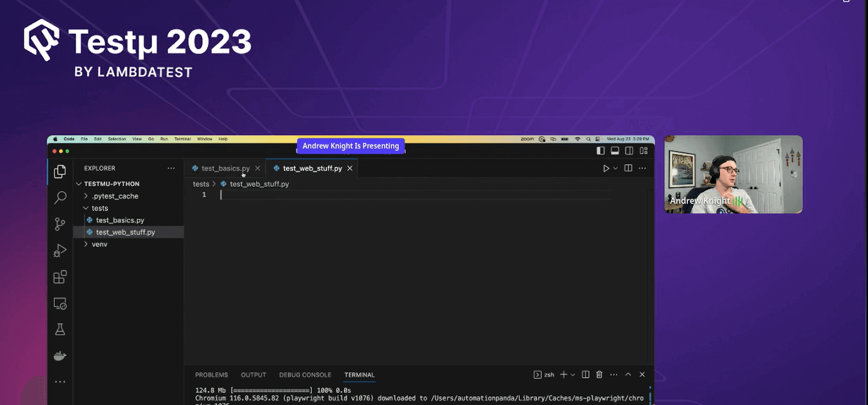Open new terminal profile dropdown arrow

573,375
